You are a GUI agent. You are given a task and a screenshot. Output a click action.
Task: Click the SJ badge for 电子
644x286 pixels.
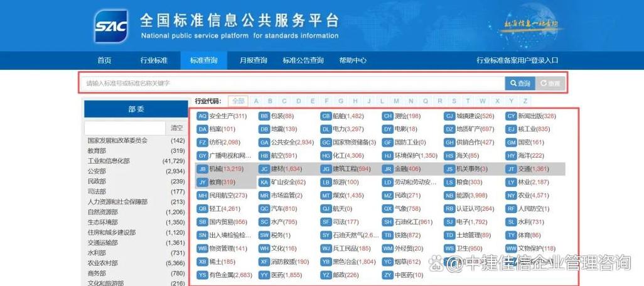click(449, 222)
